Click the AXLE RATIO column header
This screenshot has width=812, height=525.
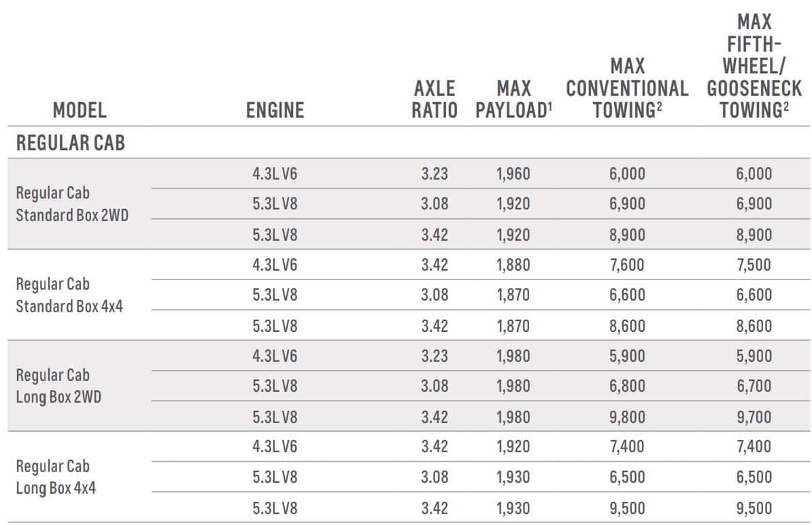pos(435,99)
